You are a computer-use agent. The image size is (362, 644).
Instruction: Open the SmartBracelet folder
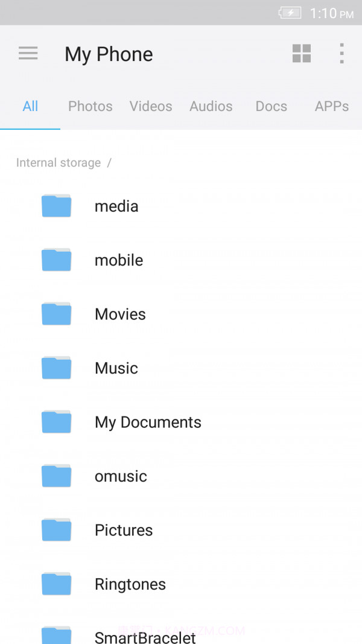coord(145,636)
